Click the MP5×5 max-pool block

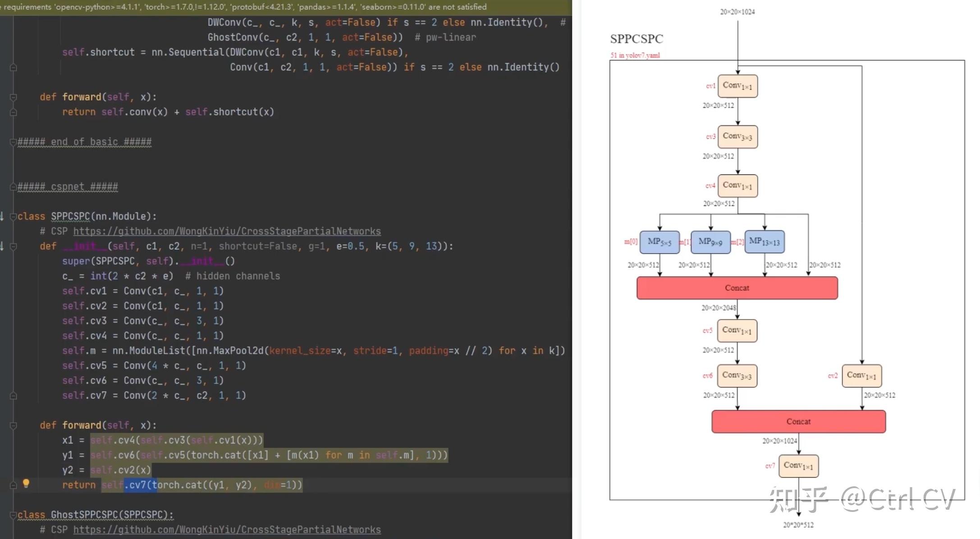coord(659,242)
